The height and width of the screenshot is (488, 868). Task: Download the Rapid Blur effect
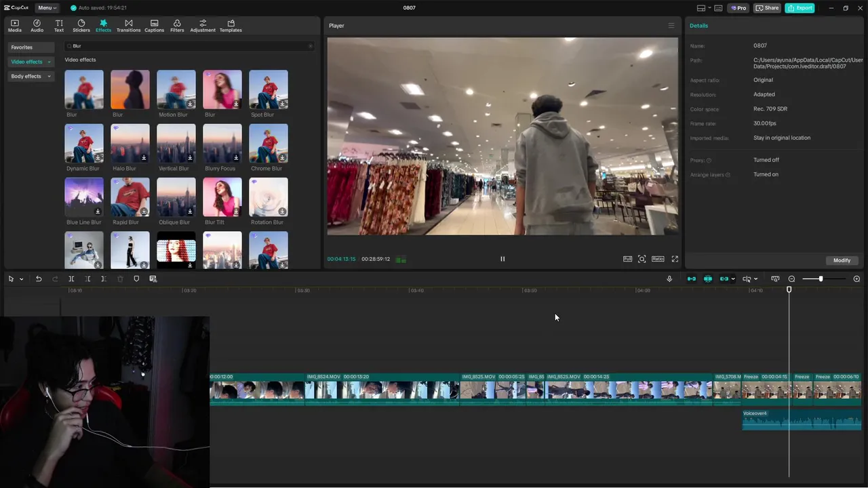tap(144, 211)
